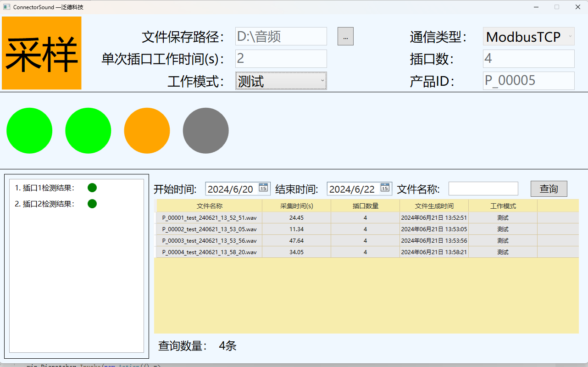Click the 文件名称 search input box
This screenshot has height=367, width=588.
483,189
